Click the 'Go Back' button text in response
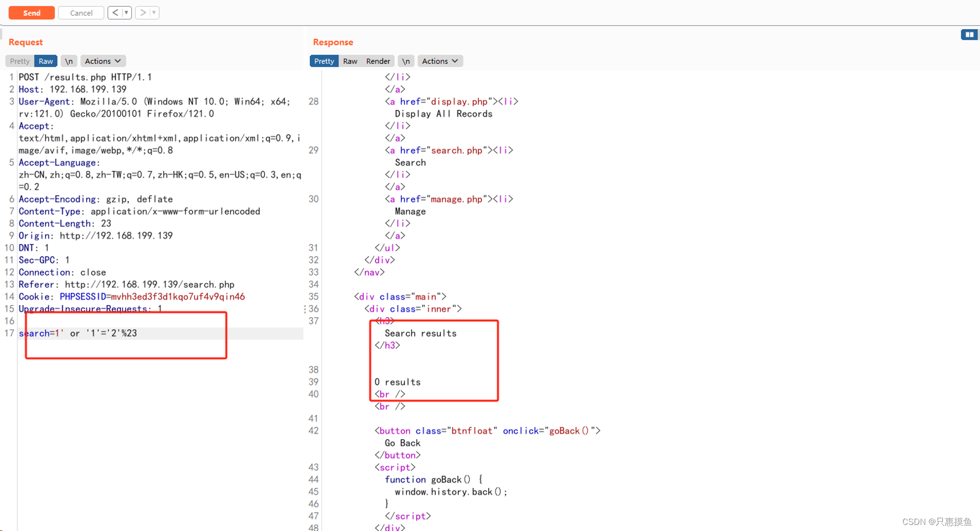 pyautogui.click(x=403, y=443)
